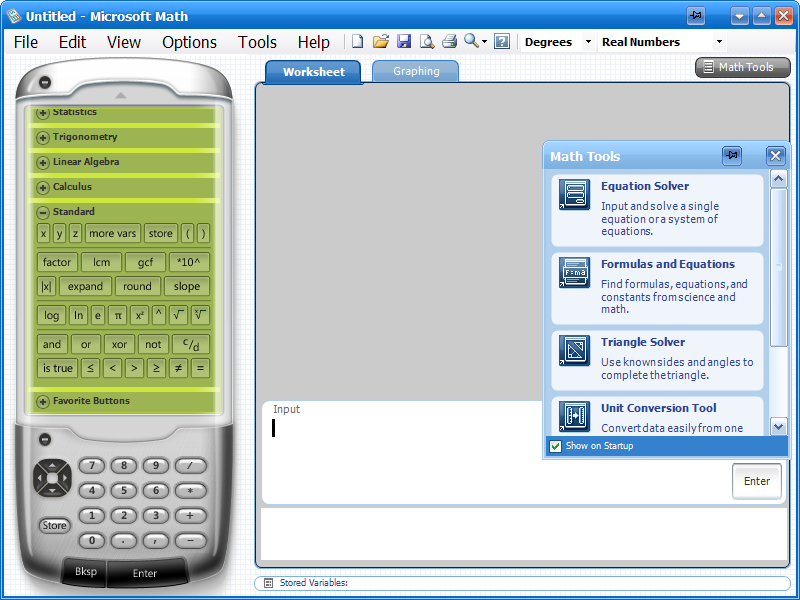Insert nth root symbol button

coord(200,315)
